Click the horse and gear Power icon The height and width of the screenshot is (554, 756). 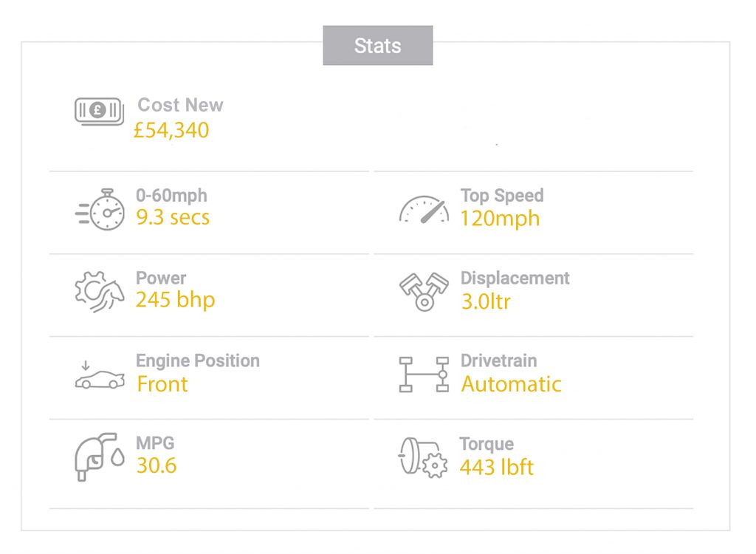(100, 292)
